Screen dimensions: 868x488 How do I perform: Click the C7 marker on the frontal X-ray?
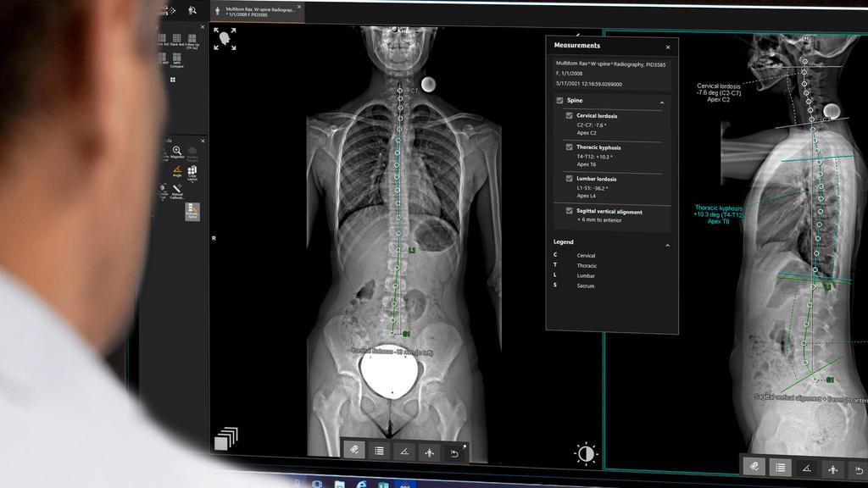(413, 91)
